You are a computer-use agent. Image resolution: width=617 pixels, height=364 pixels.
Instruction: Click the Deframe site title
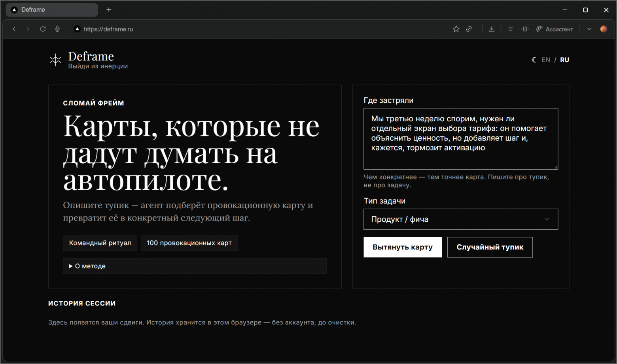(91, 56)
